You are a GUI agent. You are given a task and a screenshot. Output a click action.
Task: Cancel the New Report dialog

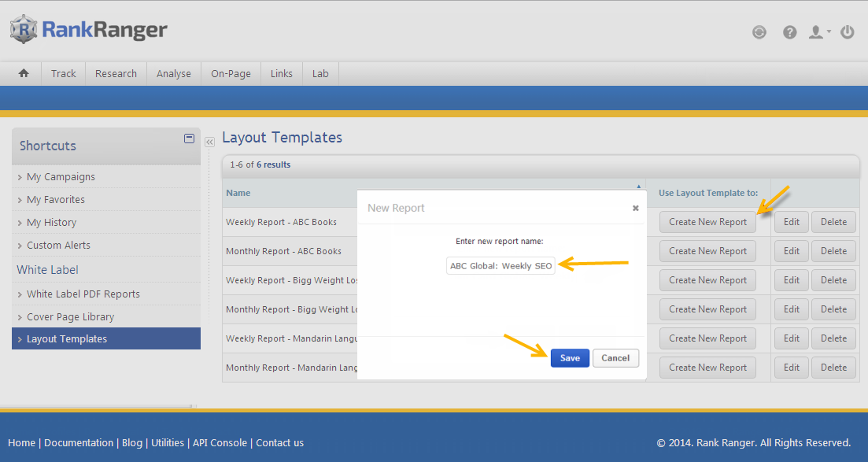click(615, 358)
